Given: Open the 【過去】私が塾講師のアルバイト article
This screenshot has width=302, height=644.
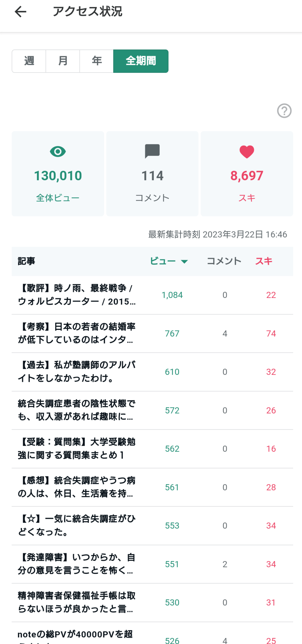Looking at the screenshot, I should coord(77,372).
